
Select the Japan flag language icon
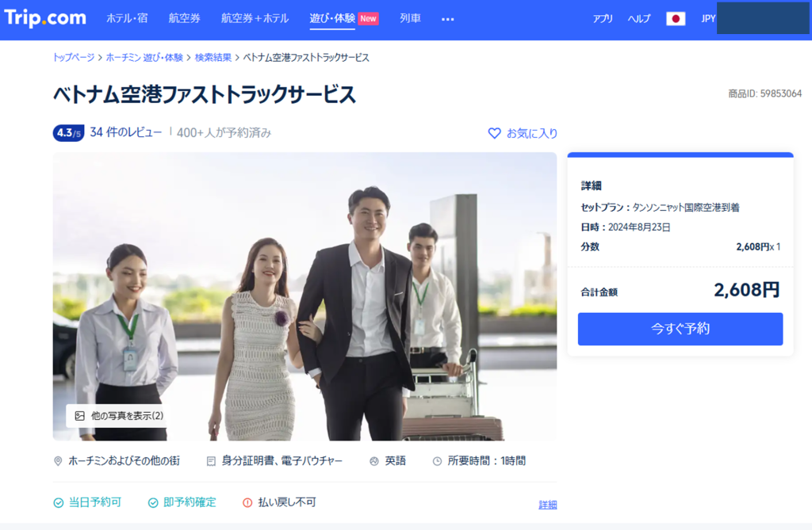[676, 19]
